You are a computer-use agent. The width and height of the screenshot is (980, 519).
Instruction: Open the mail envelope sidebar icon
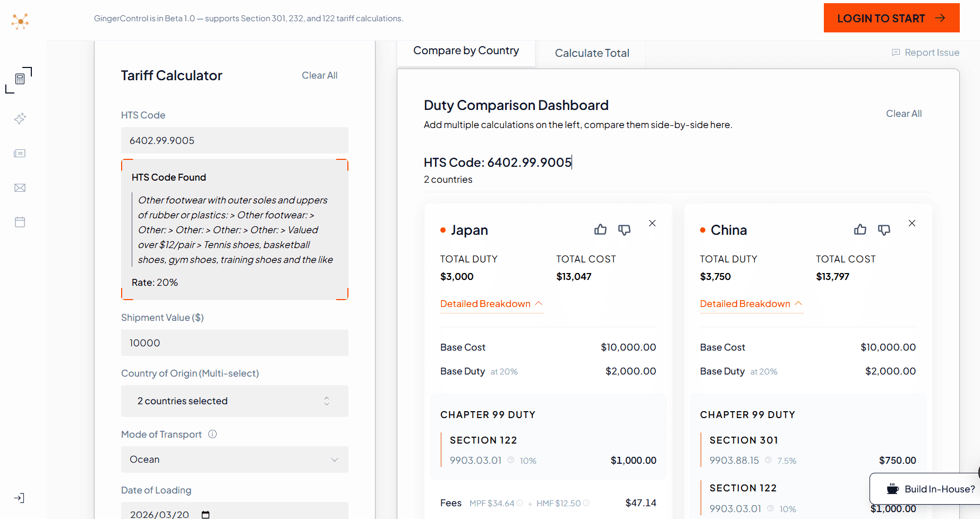coord(20,188)
